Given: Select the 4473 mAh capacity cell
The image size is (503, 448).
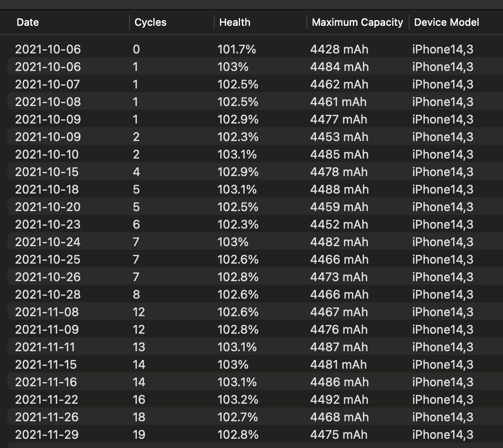Looking at the screenshot, I should click(x=339, y=277).
